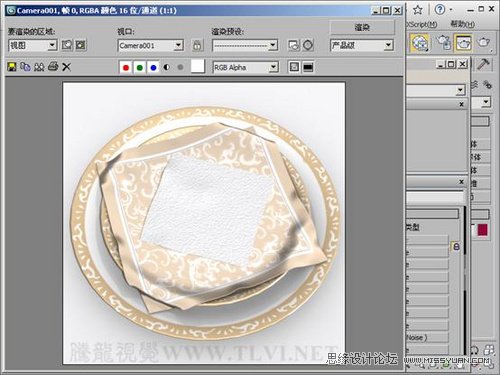Toggle the UI overlay icon
The width and height of the screenshot is (500, 375).
coord(294,67)
